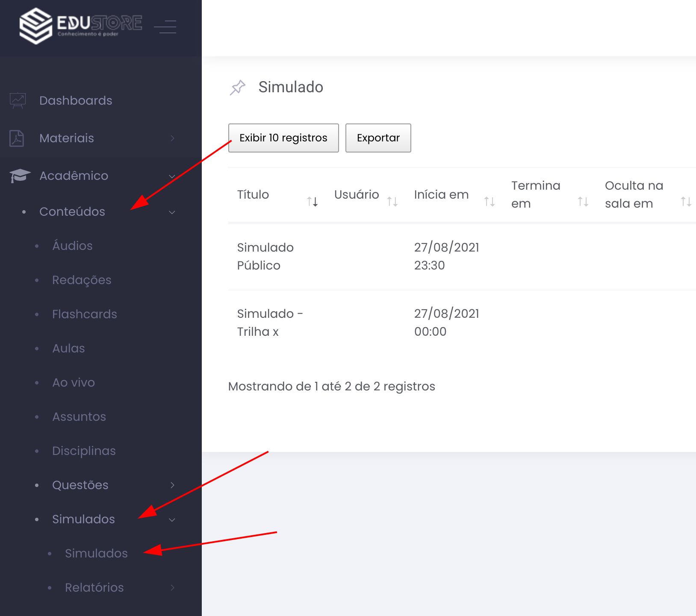Expand the Relatórios submenu chevron
The height and width of the screenshot is (616, 696).
point(172,587)
